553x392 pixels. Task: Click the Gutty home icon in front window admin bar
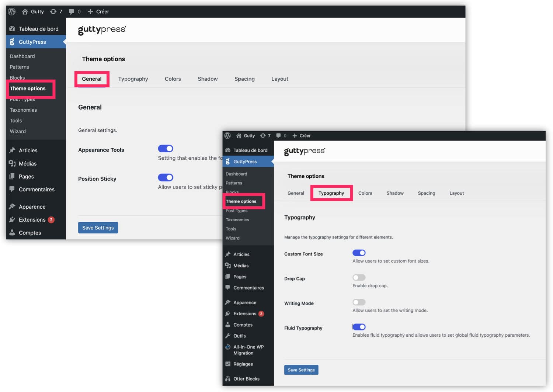[x=239, y=136]
